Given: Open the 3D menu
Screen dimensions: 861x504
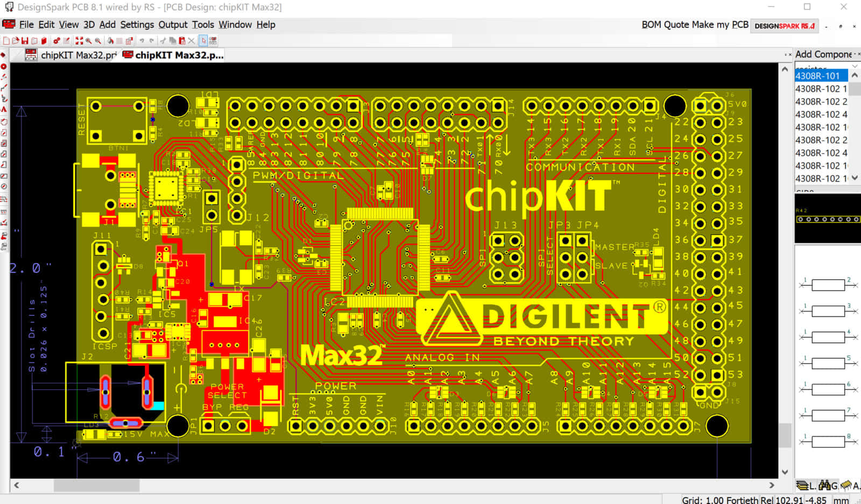Looking at the screenshot, I should tap(89, 25).
